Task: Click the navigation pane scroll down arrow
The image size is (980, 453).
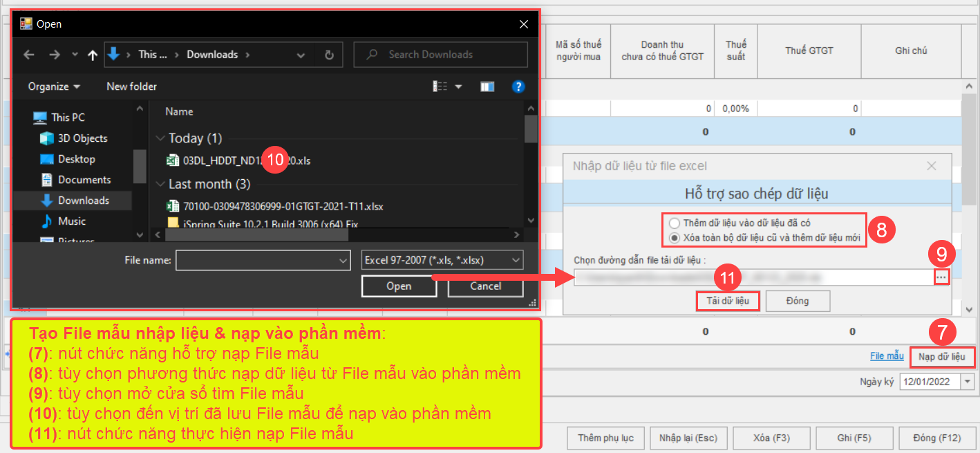Action: [140, 234]
